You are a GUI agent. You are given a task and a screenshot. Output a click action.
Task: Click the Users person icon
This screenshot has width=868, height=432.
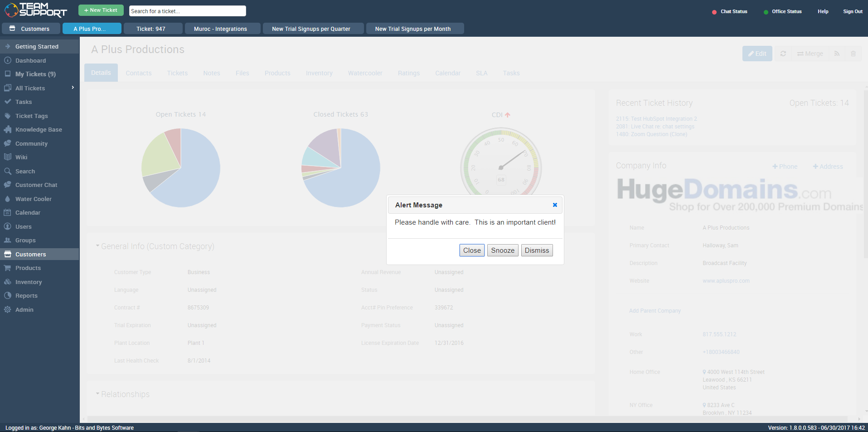(8, 226)
